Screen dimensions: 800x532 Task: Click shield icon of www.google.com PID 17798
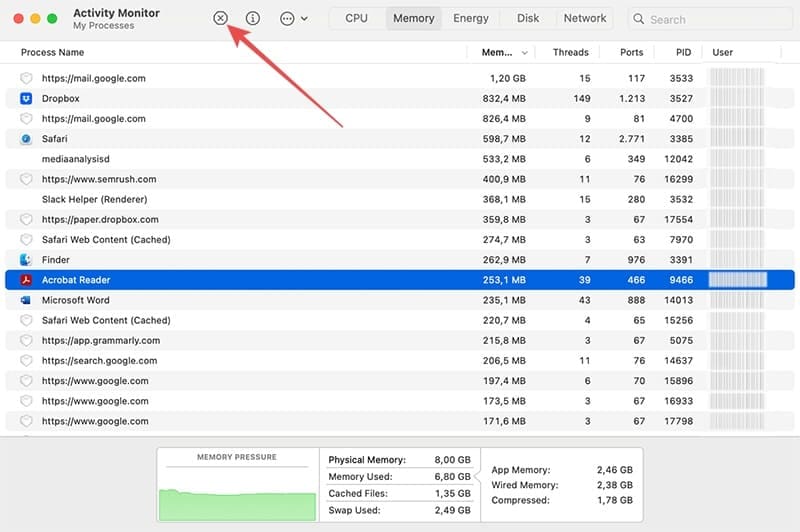[26, 421]
